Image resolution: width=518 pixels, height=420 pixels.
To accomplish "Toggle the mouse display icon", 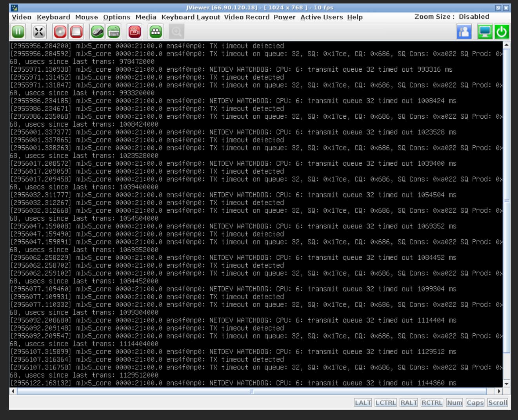I will tap(98, 32).
